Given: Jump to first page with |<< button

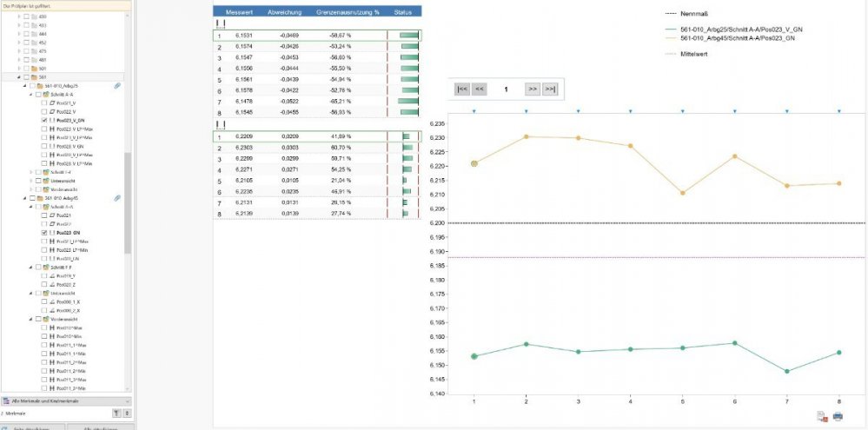Looking at the screenshot, I should (x=462, y=89).
